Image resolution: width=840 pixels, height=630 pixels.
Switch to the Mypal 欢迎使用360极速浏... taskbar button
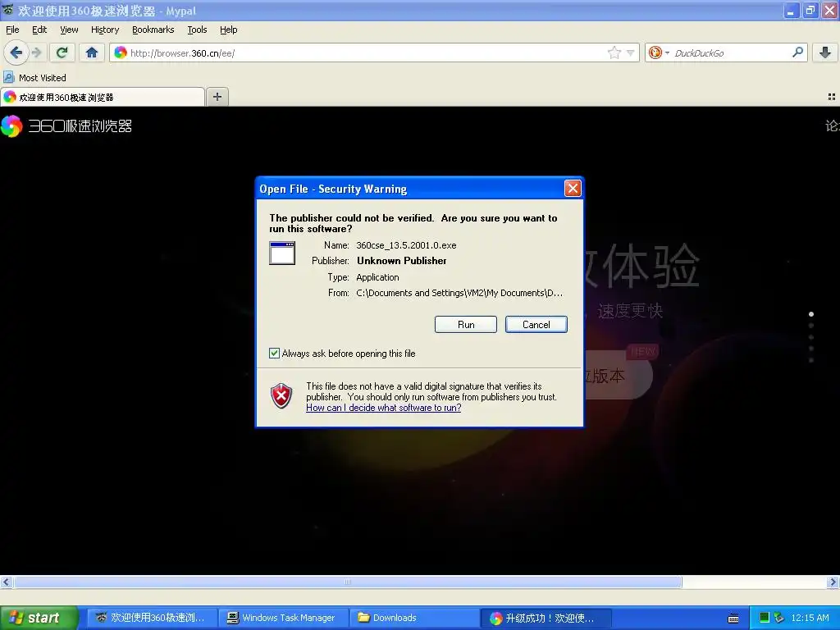pos(152,618)
